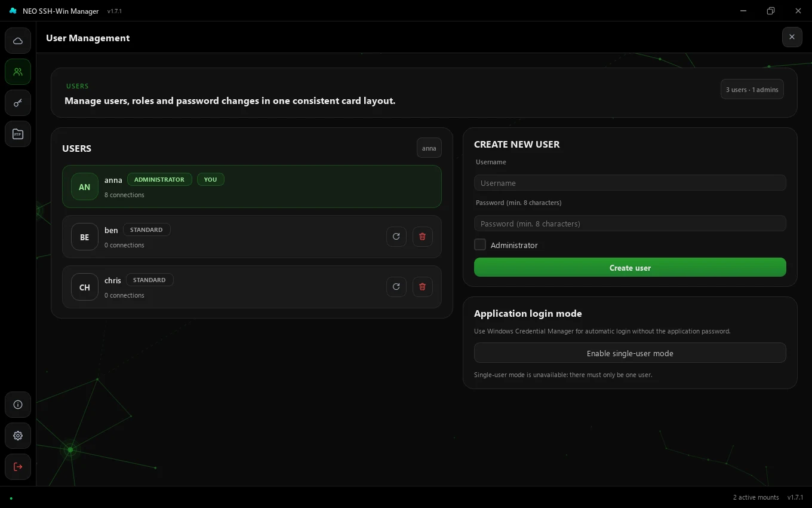The height and width of the screenshot is (508, 812).
Task: Click the Create user button
Action: coord(630,267)
